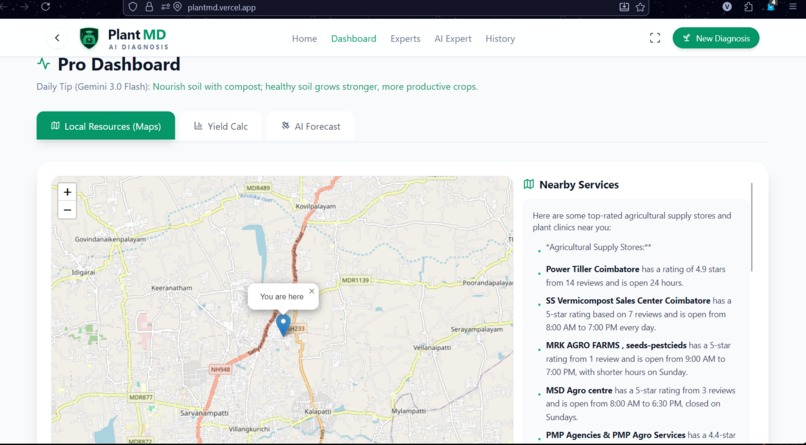
Task: Click the Nearby Services panel scrollbar
Action: [x=752, y=227]
